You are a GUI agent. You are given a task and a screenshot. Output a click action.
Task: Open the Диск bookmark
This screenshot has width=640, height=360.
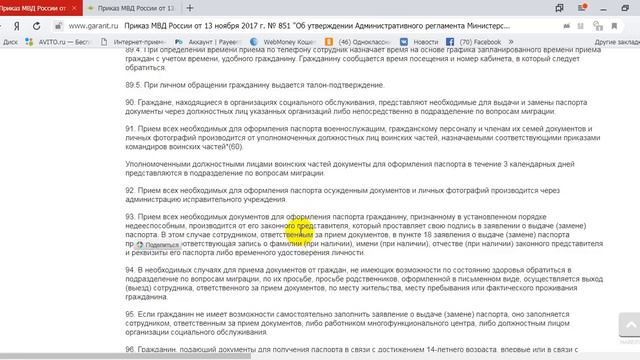point(10,42)
